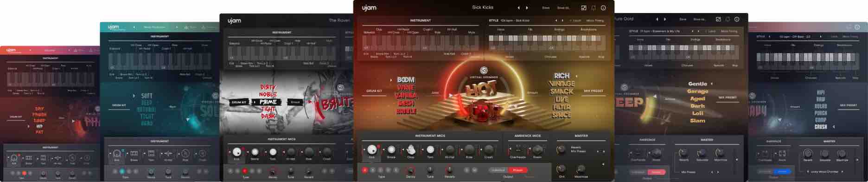Select Snare mic in SOLID window
This screenshot has width=868, height=182.
134,153
